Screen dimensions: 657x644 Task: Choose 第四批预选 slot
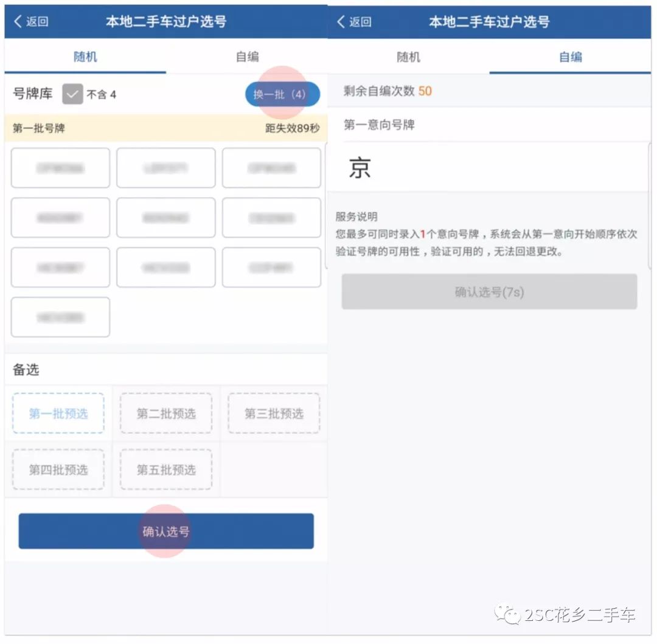58,469
